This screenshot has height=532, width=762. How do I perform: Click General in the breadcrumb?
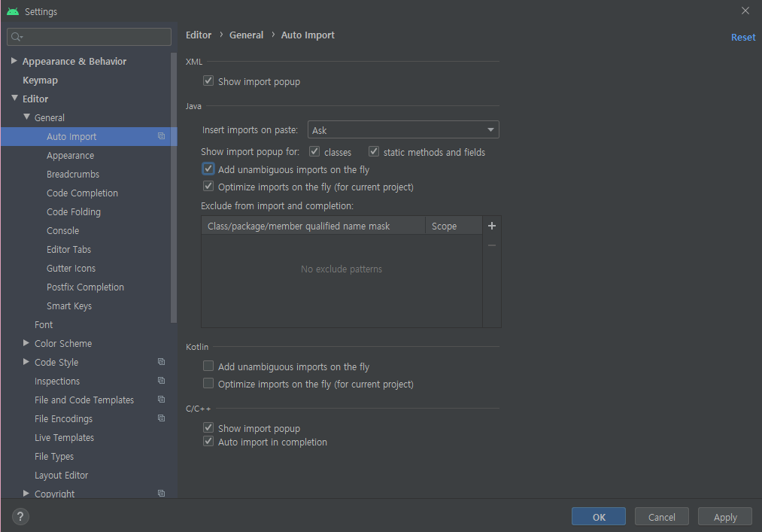tap(247, 35)
